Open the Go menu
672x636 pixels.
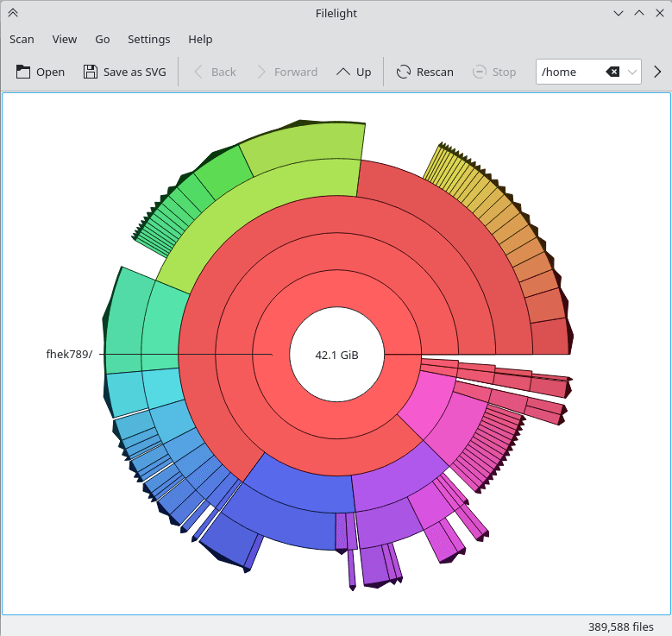[103, 39]
